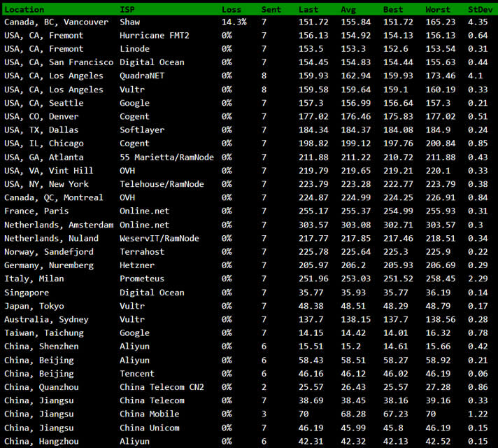Click last value 217.77
This screenshot has height=448, width=498.
[313, 239]
